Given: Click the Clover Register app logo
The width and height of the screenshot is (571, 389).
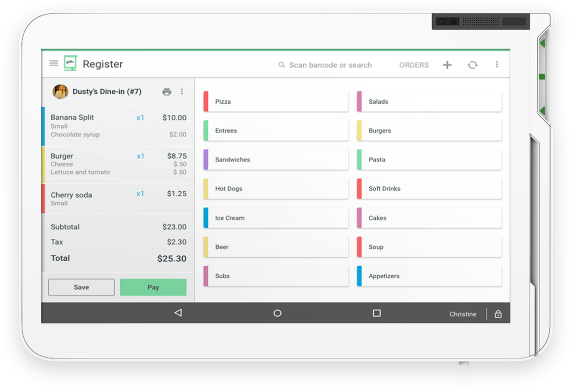Looking at the screenshot, I should (71, 63).
